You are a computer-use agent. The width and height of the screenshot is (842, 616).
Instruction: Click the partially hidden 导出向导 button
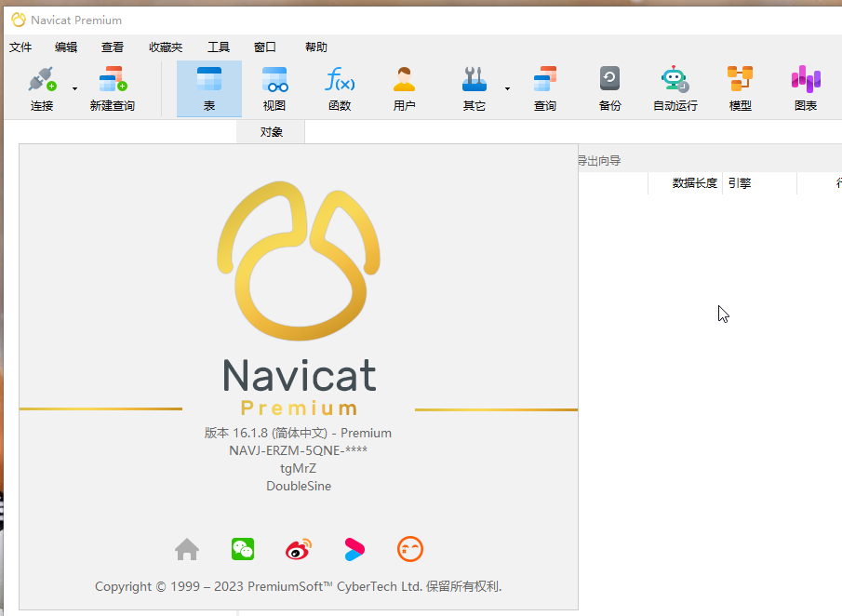(599, 161)
